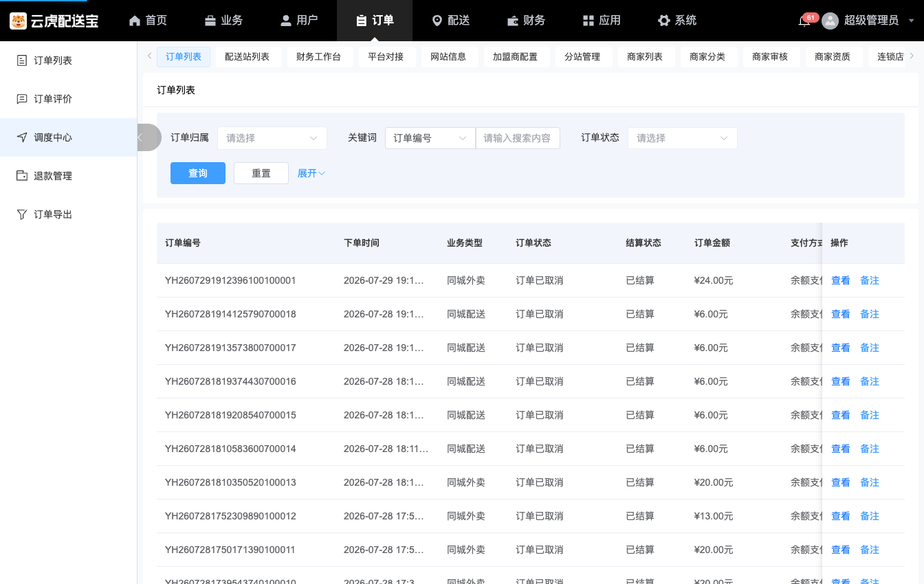The image size is (924, 584).
Task: View order YH2607281914125790700018
Action: [x=841, y=314]
